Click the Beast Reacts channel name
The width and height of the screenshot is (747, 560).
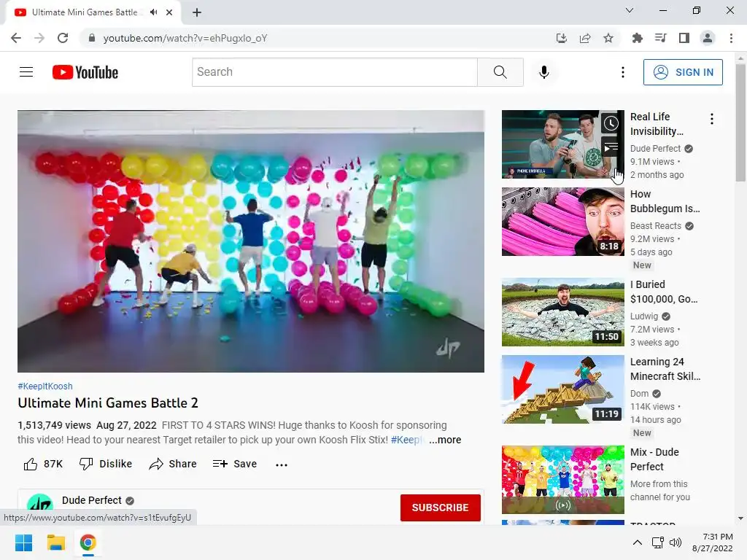(x=656, y=226)
